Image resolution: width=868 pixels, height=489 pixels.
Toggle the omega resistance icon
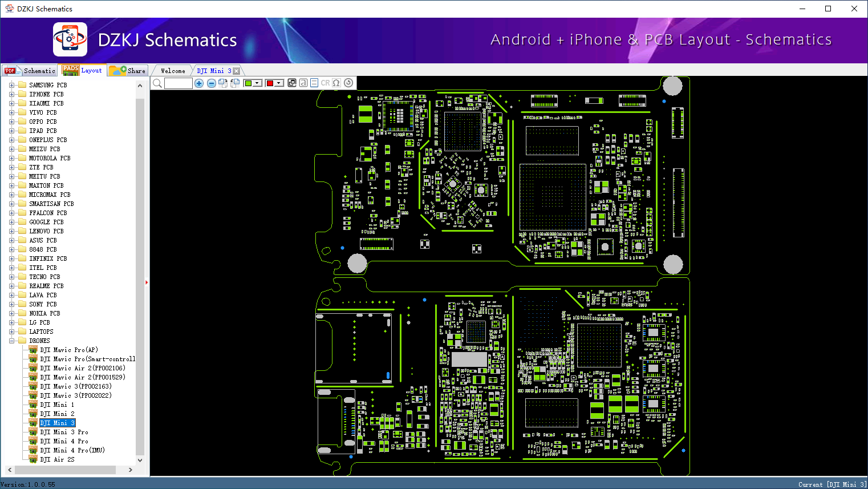(336, 83)
